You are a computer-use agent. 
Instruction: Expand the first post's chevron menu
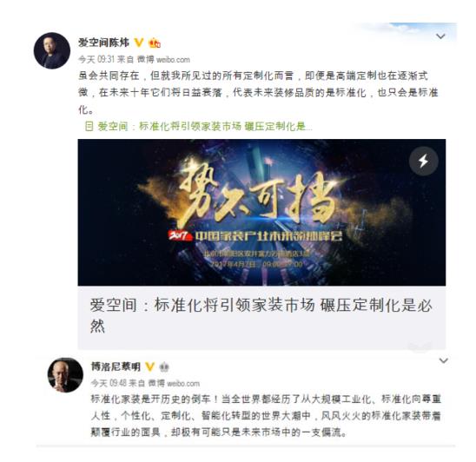click(440, 36)
